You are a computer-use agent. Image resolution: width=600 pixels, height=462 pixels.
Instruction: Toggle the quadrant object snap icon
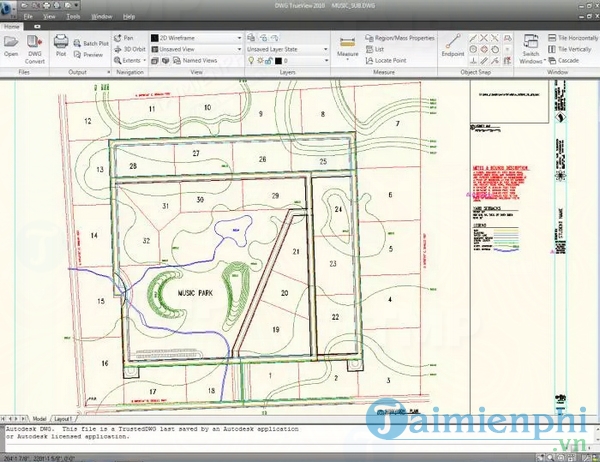click(484, 49)
